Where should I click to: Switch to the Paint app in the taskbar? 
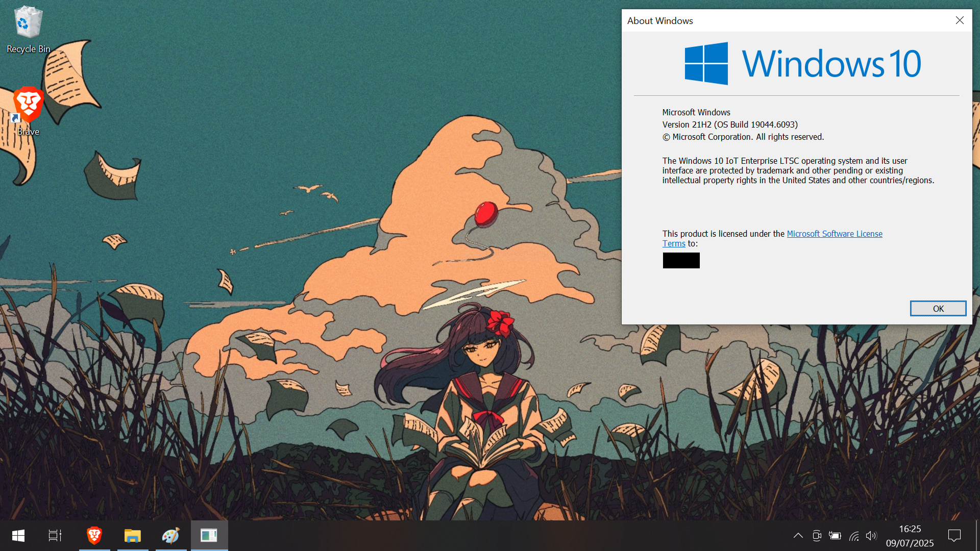pyautogui.click(x=171, y=535)
